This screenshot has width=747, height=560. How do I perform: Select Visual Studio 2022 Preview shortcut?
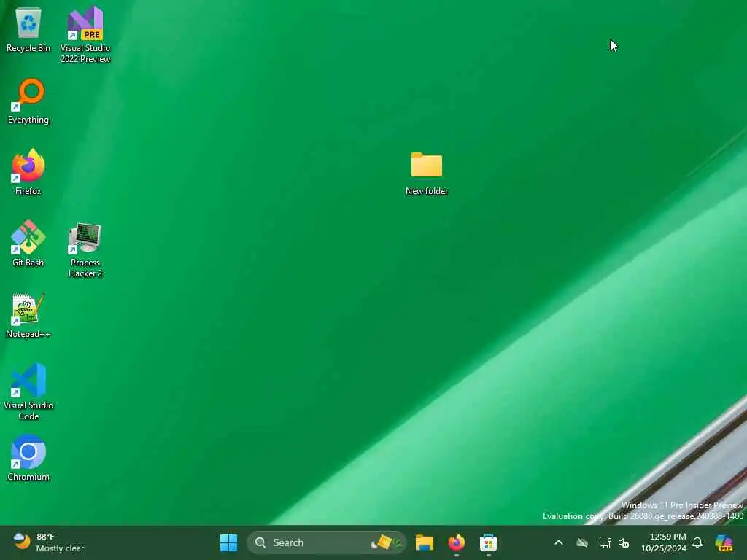click(85, 34)
